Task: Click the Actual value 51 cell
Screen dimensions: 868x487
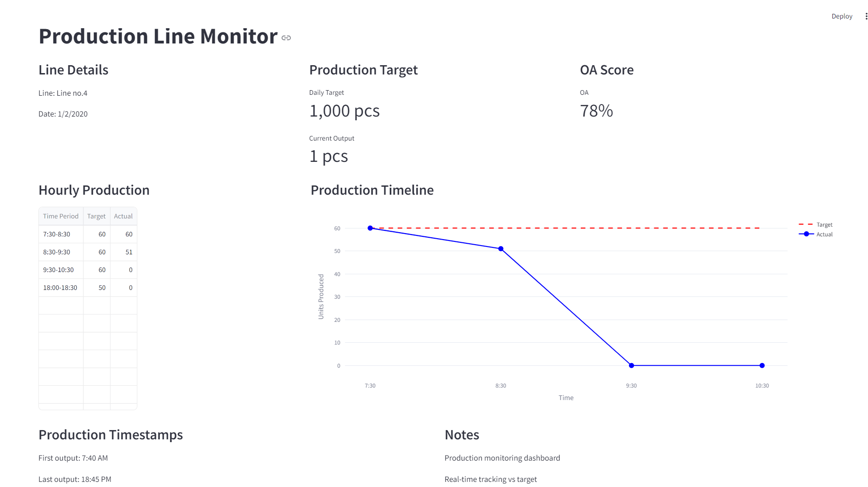Action: coord(123,252)
